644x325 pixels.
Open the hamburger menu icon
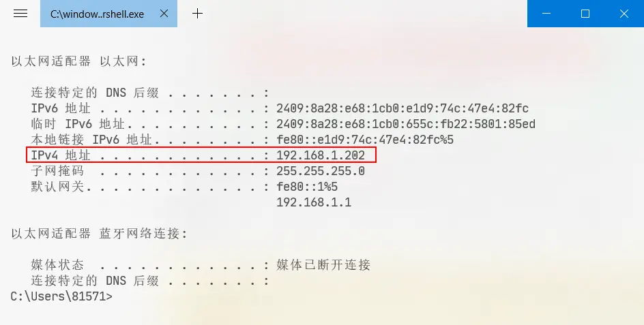click(x=20, y=14)
